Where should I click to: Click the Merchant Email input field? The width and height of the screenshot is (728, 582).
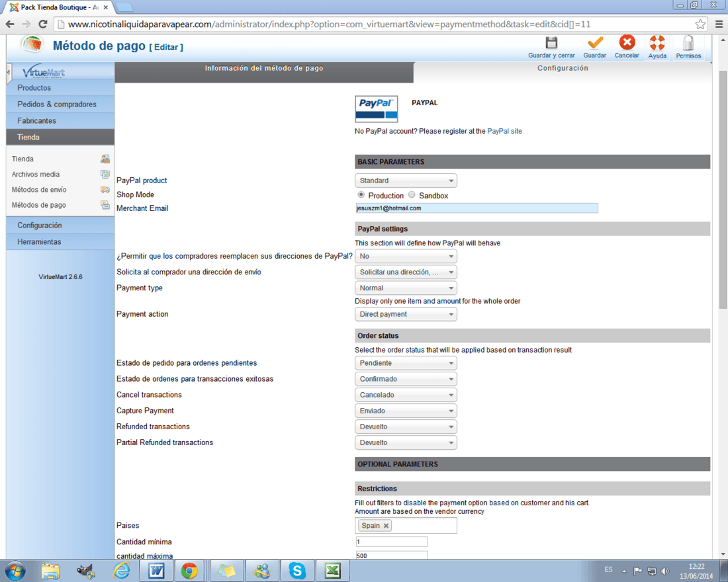coord(477,208)
